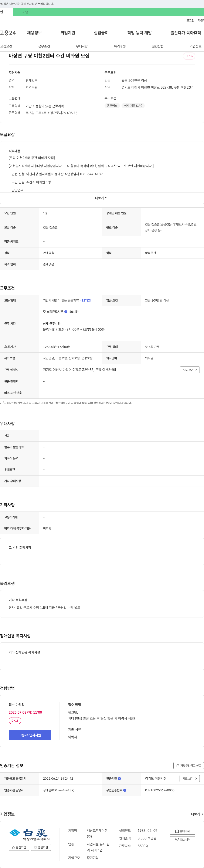Click registration date 2025.06.24 14:24:42
Image resolution: width=204 pixels, height=868 pixels.
58,779
